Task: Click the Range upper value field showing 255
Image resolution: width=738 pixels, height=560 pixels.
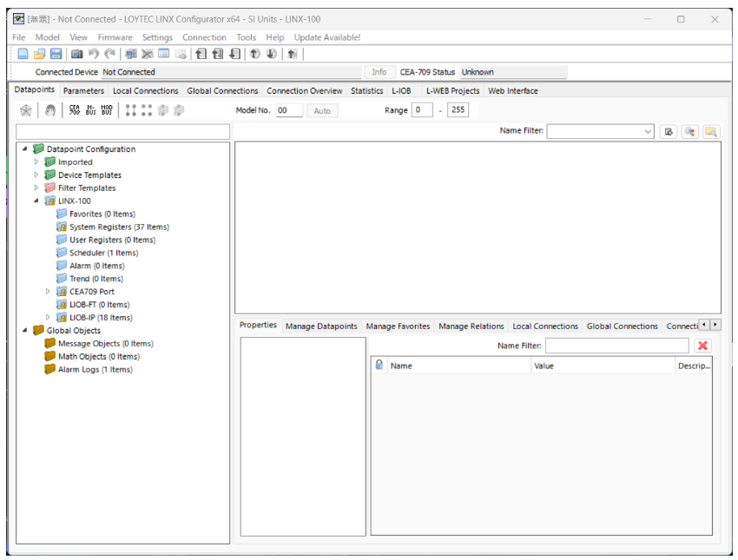Action: [458, 110]
